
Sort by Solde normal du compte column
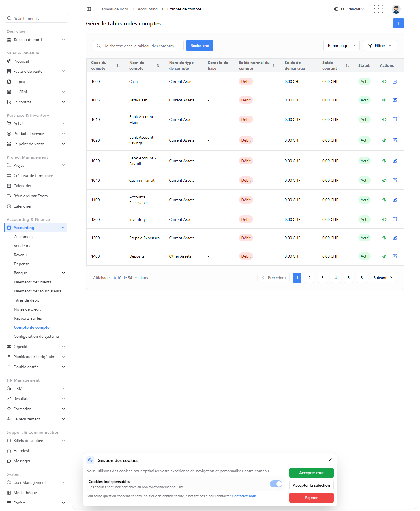click(x=274, y=65)
